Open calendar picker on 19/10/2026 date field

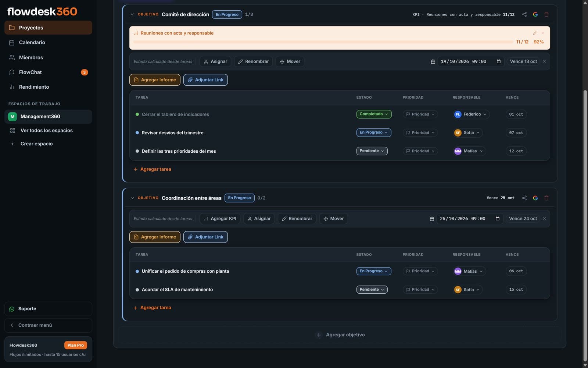(499, 61)
